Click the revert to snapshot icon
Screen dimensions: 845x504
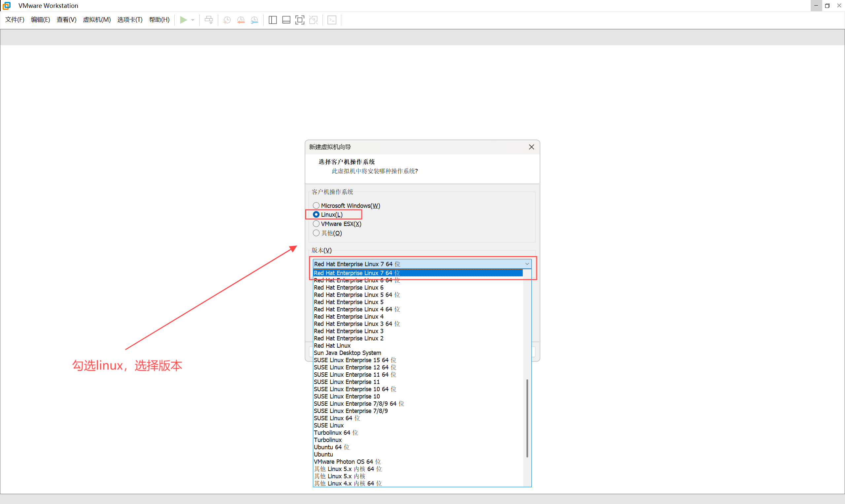(241, 20)
